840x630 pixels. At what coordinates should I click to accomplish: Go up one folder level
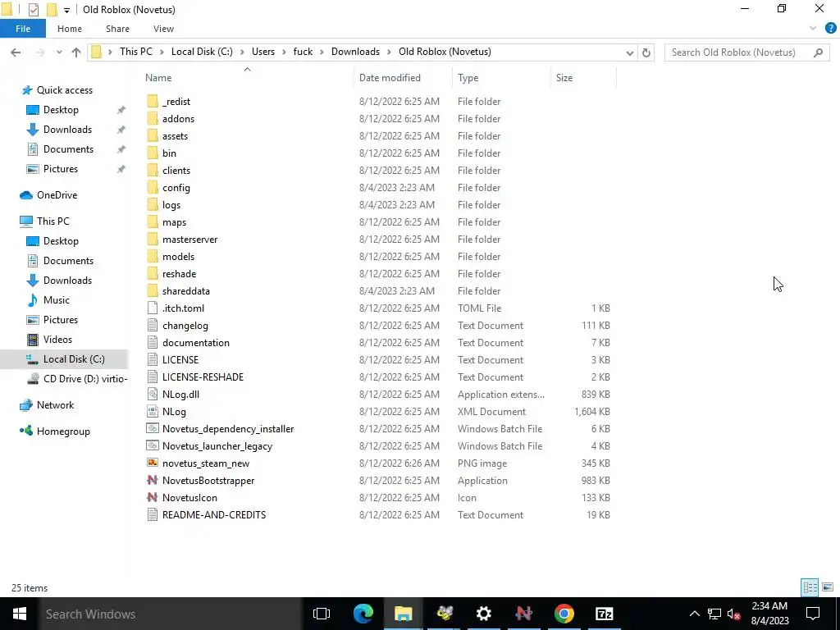76,52
